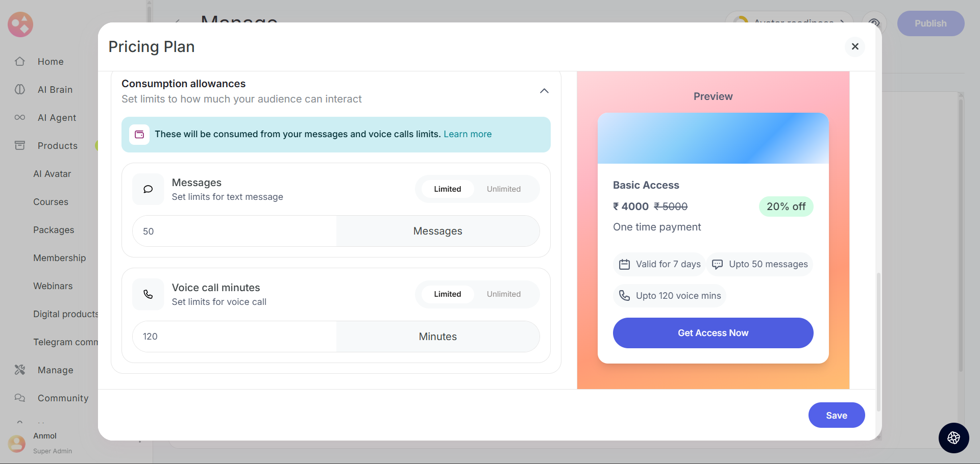Click the preview card banner image
The image size is (980, 464).
[x=713, y=138]
